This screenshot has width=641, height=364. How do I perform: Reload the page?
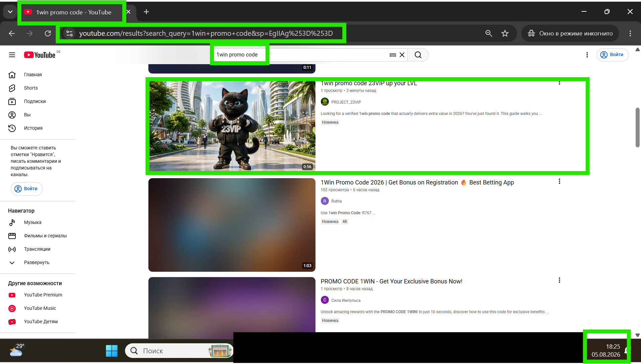coord(48,33)
